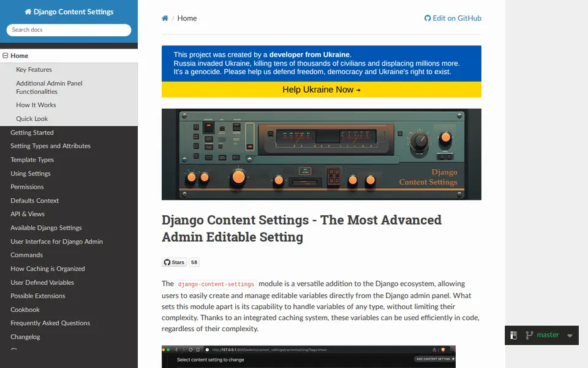Navigate to Using Settings page
This screenshot has height=368, width=588.
click(x=31, y=174)
